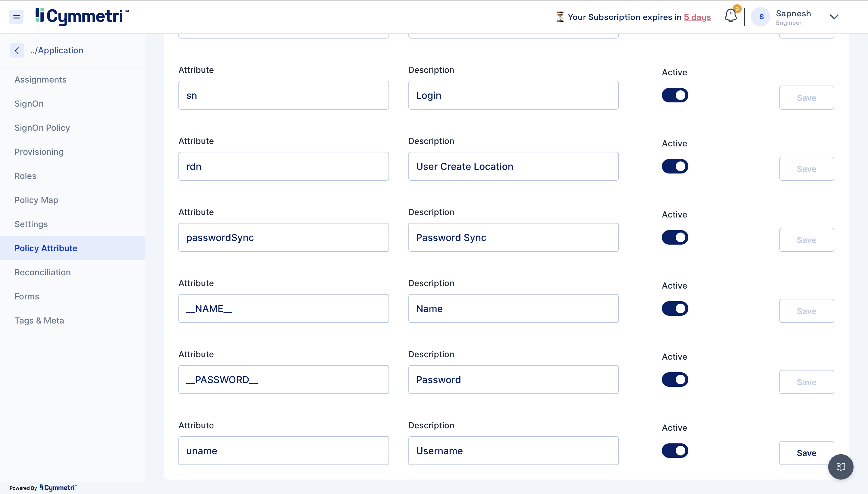868x494 pixels.
Task: Click the Sapnesh avatar circle
Action: 761,17
